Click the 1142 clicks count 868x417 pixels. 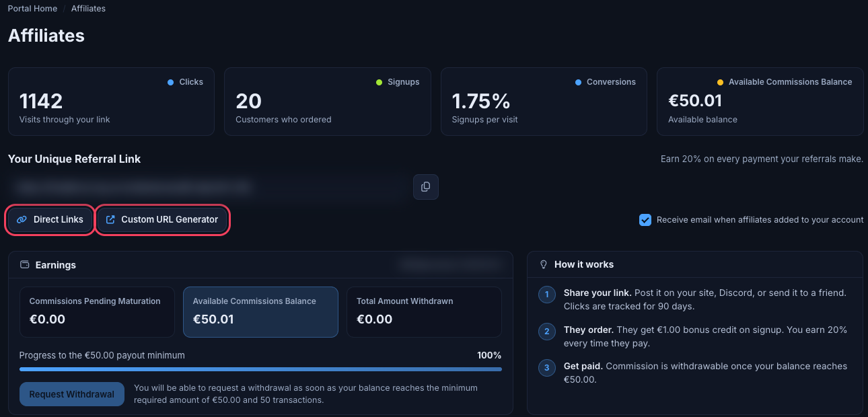(41, 102)
